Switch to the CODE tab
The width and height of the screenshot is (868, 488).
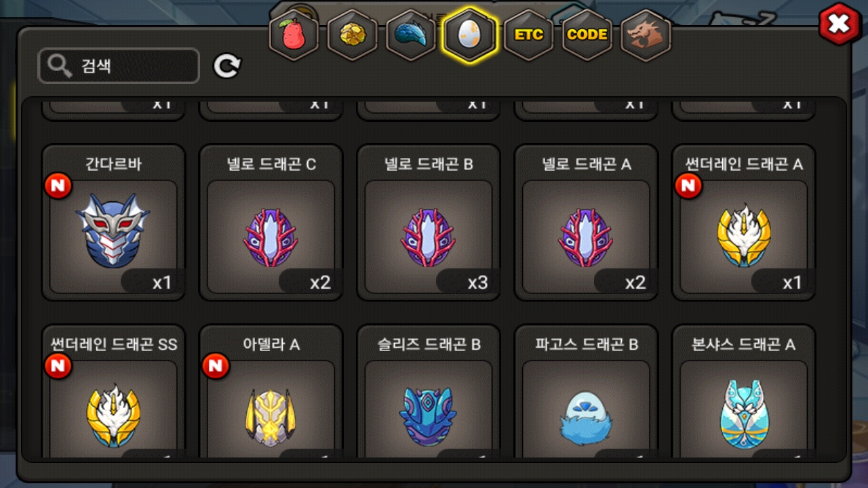tap(587, 35)
